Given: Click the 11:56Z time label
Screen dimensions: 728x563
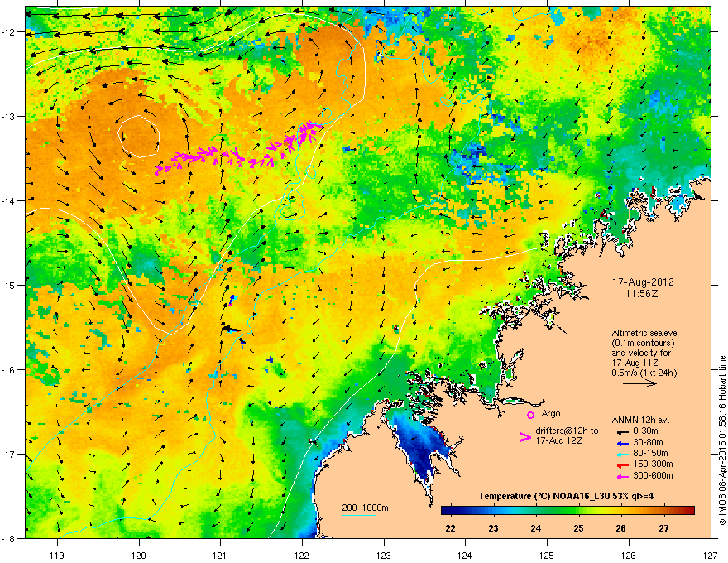Looking at the screenshot, I should coord(642,294).
